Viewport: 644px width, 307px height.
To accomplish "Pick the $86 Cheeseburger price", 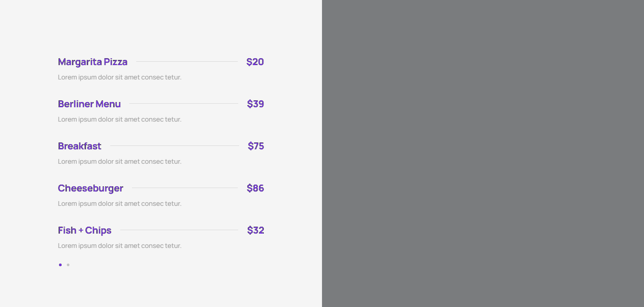I will pyautogui.click(x=256, y=188).
